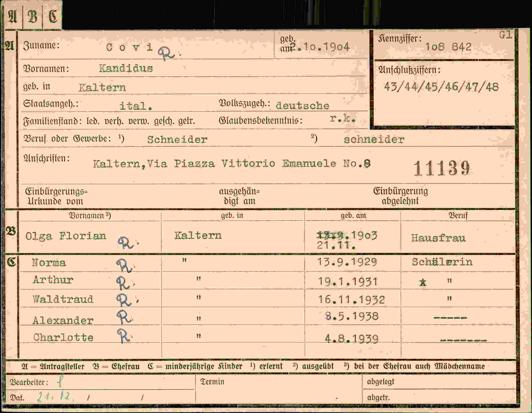Viewport: 532px width, 413px height.
Task: Select child name 'Arthur'
Action: pos(53,280)
